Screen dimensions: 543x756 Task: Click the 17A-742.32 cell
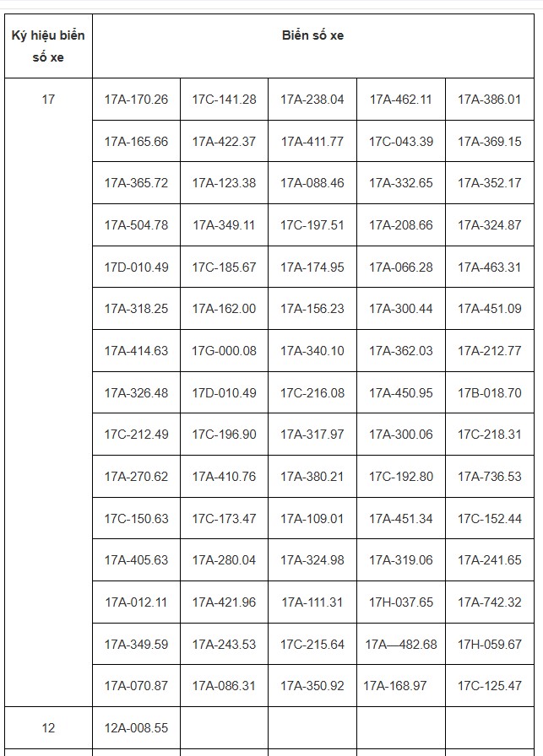pos(490,602)
